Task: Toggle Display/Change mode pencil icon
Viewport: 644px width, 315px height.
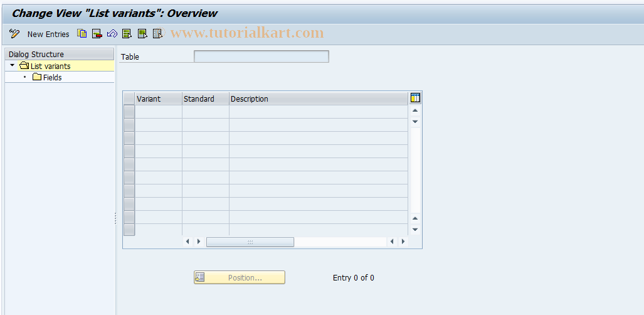Action: click(14, 34)
